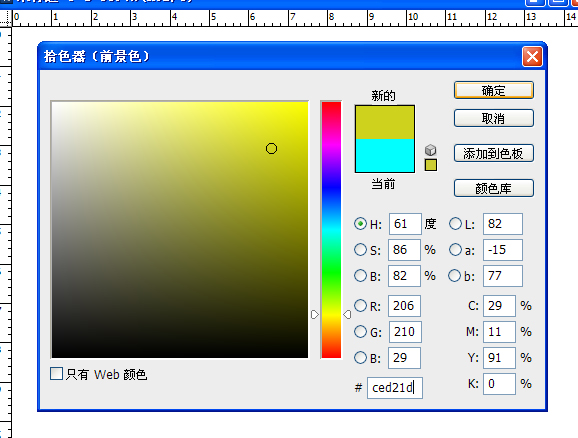The height and width of the screenshot is (438, 578).
Task: Select the H hue radio button
Action: coord(360,224)
